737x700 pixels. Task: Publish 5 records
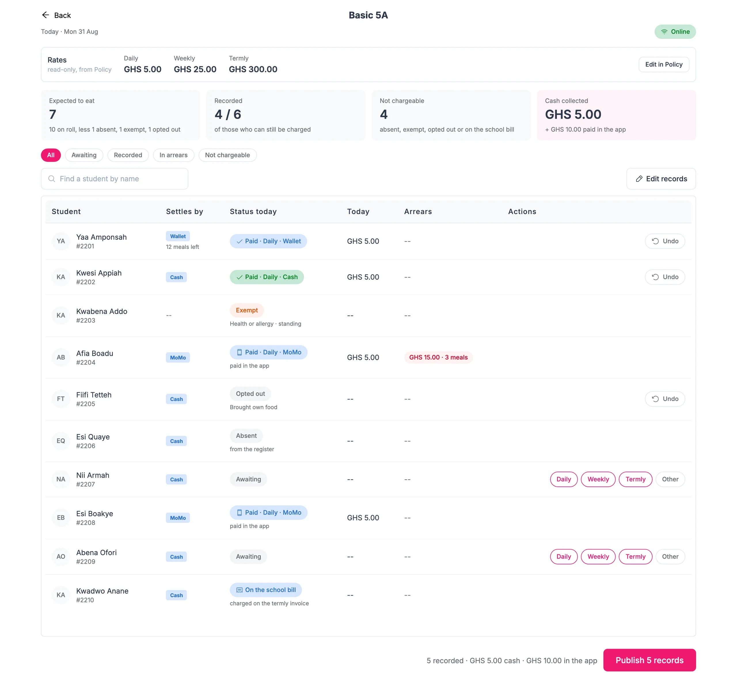point(649,660)
